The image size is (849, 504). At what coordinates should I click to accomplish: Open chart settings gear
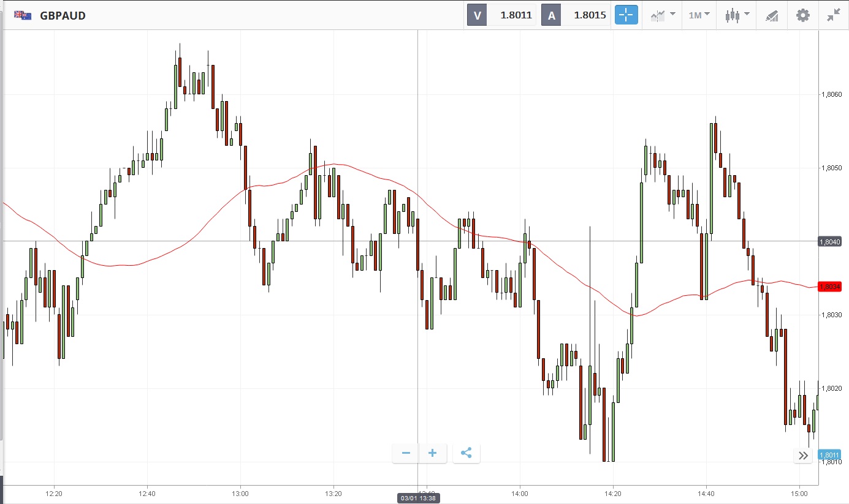coord(802,15)
